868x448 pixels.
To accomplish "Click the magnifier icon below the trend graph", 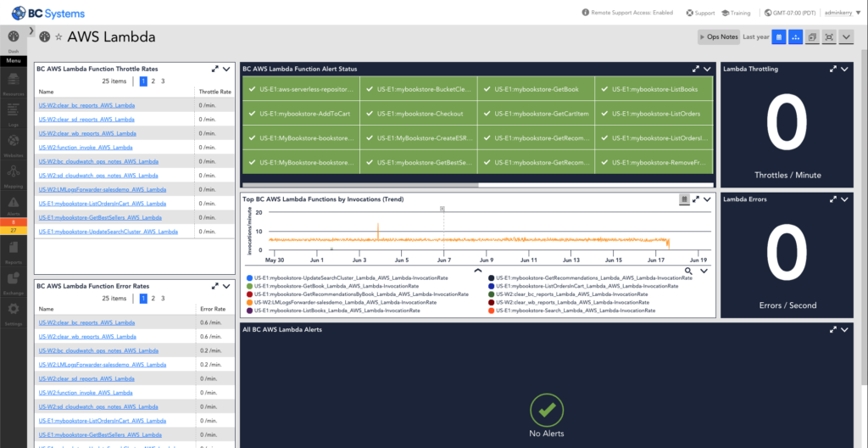I will (688, 272).
